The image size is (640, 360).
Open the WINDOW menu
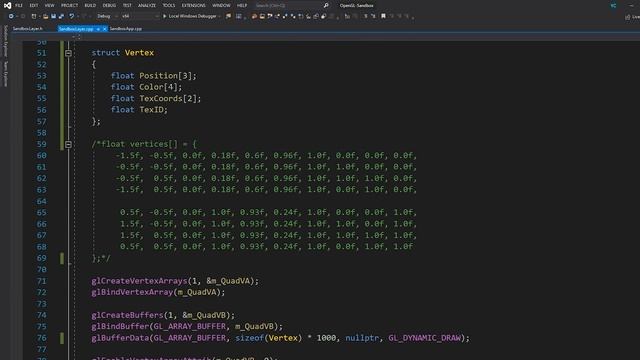[221, 6]
